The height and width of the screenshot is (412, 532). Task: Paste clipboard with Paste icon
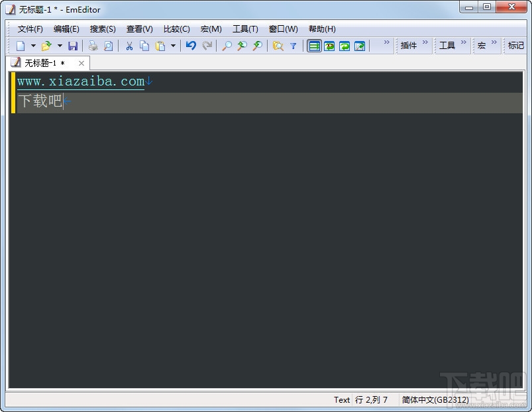pyautogui.click(x=160, y=46)
